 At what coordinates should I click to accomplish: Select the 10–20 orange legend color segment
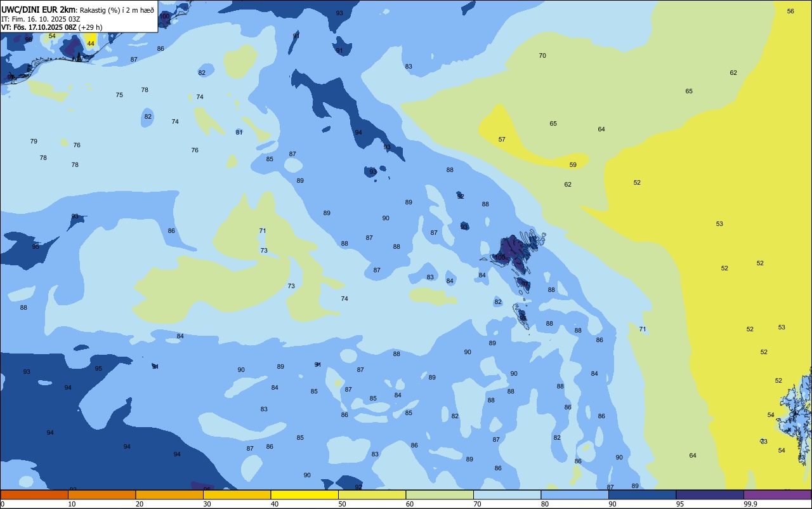[101, 494]
